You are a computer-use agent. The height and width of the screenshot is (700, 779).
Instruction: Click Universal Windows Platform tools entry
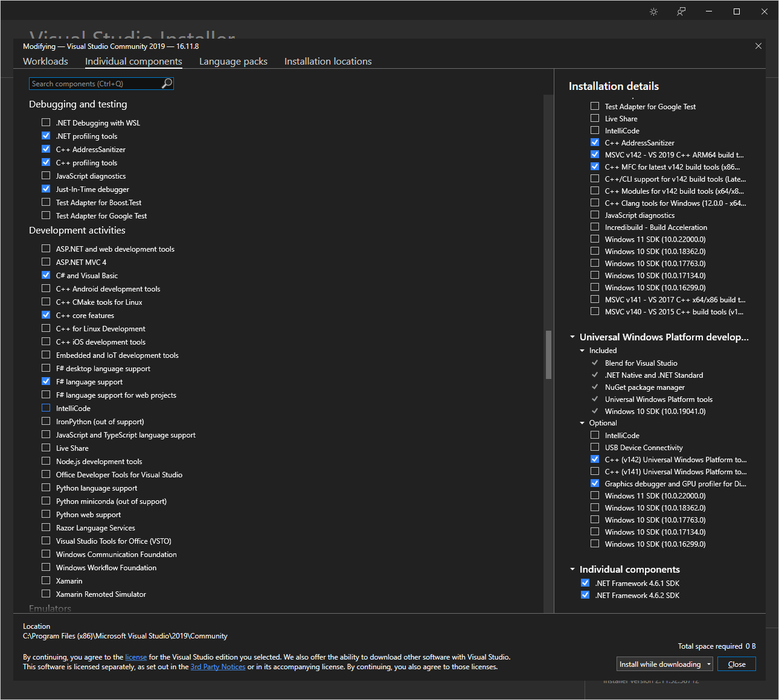coord(659,399)
